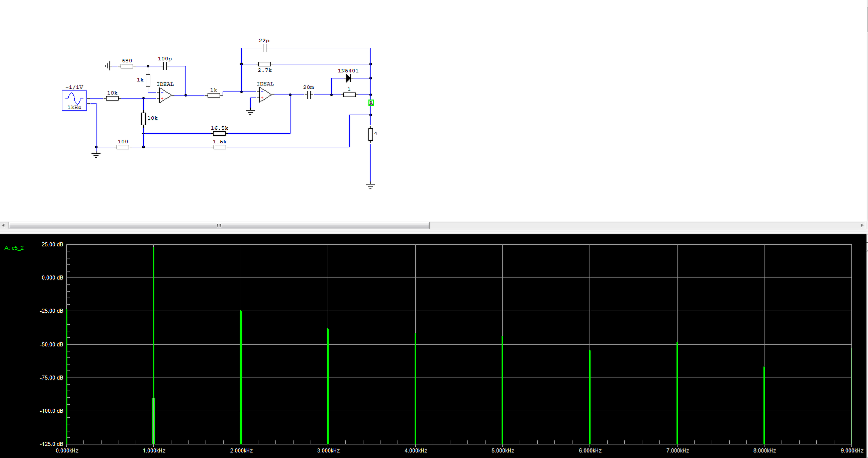The image size is (868, 458).
Task: Select the 680 ohm resistor
Action: coord(127,66)
